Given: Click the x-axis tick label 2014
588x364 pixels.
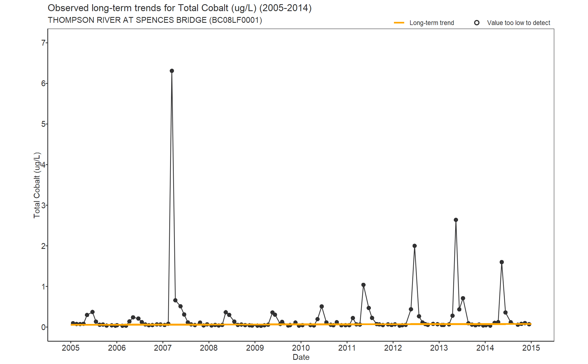Looking at the screenshot, I should coord(485,348).
